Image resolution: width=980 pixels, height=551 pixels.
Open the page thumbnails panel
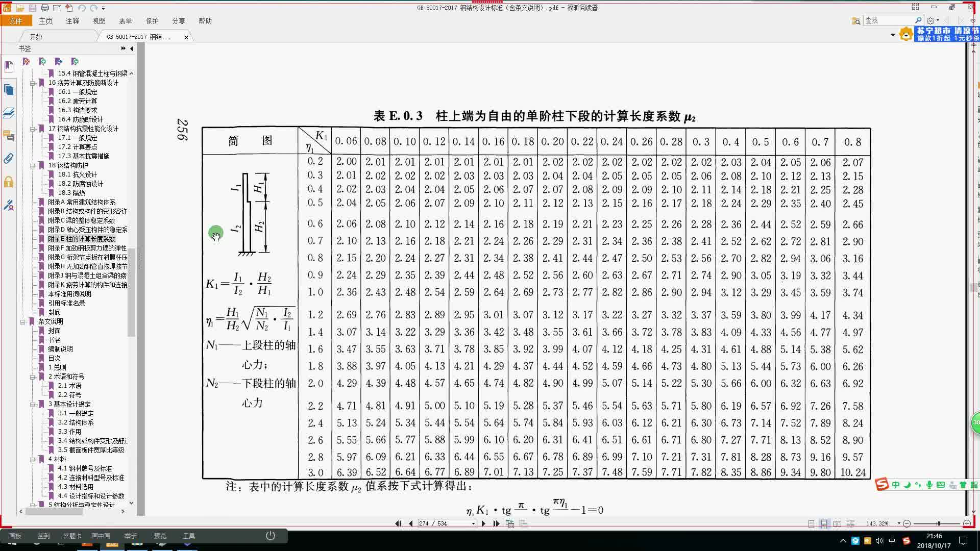click(9, 90)
